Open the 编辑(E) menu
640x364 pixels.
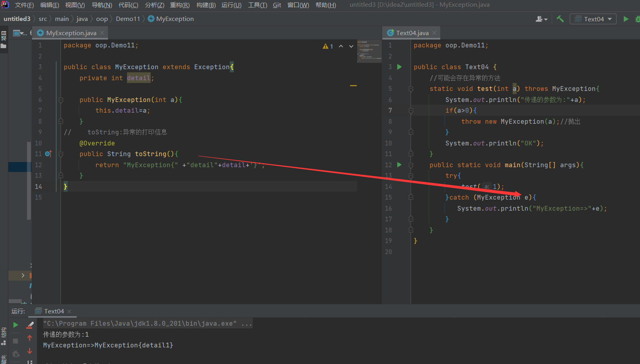pyautogui.click(x=49, y=5)
